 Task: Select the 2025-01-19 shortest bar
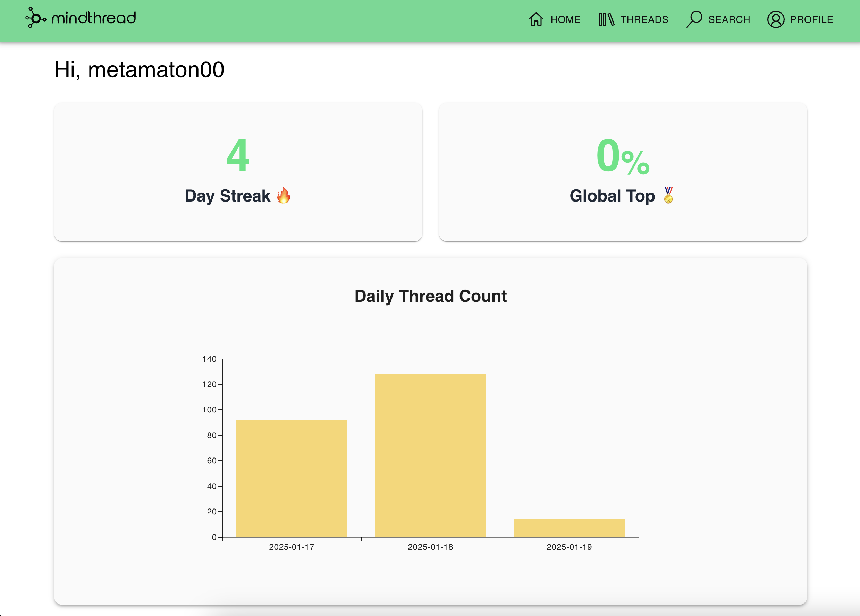569,528
